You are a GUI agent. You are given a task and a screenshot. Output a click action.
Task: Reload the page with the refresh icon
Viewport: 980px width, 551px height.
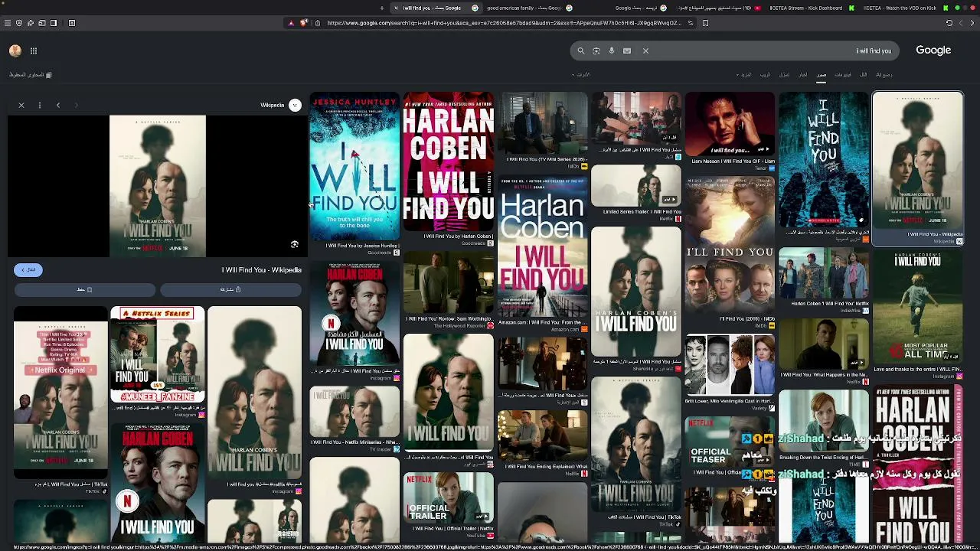[949, 23]
